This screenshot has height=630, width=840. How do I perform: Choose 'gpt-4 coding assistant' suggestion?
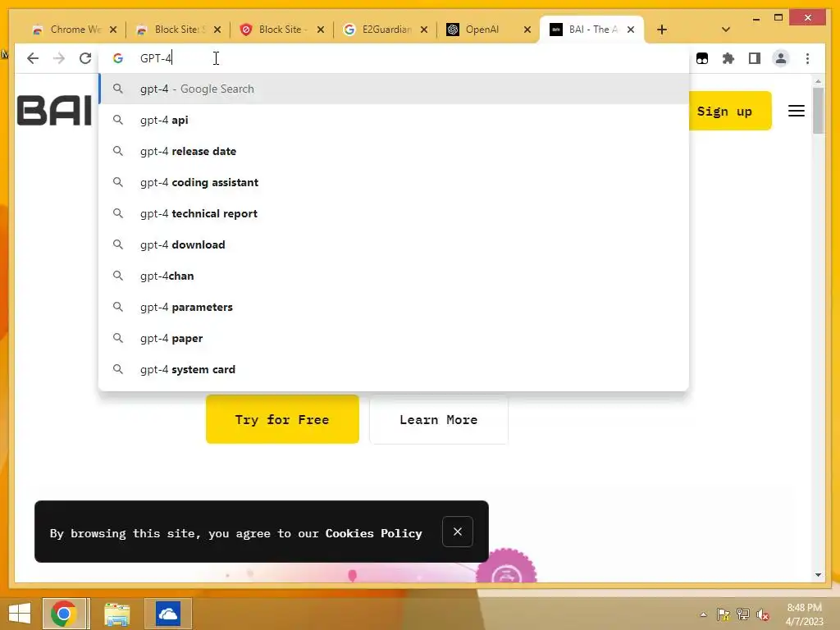pos(394,182)
